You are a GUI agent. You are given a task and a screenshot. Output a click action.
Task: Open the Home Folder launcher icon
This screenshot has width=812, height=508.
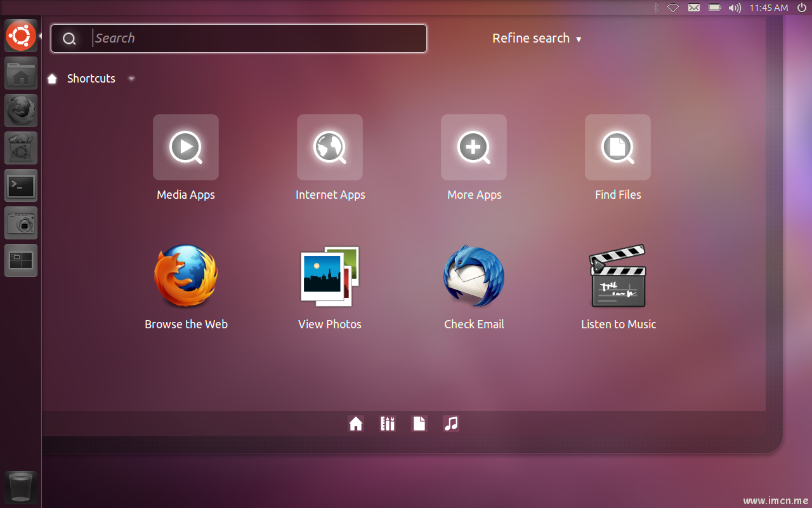tap(21, 73)
